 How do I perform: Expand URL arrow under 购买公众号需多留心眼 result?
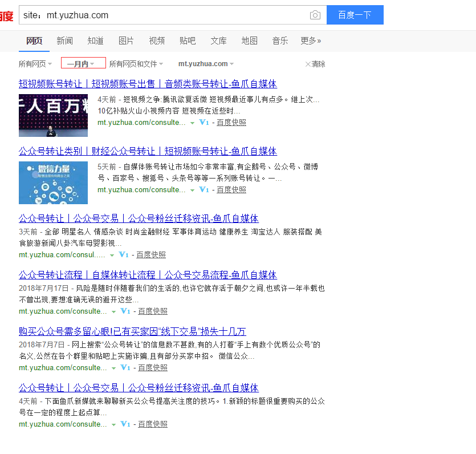click(x=113, y=368)
